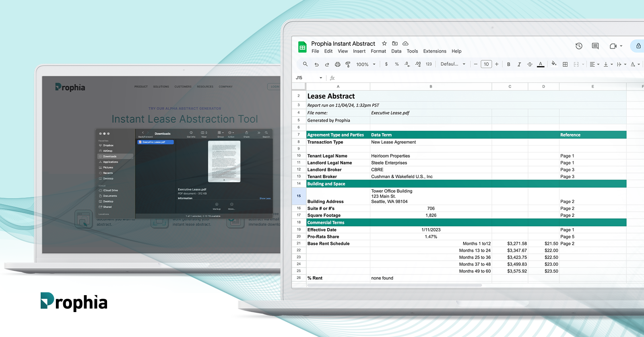
Task: Star the Prophia Instant Abstract document
Action: point(384,43)
